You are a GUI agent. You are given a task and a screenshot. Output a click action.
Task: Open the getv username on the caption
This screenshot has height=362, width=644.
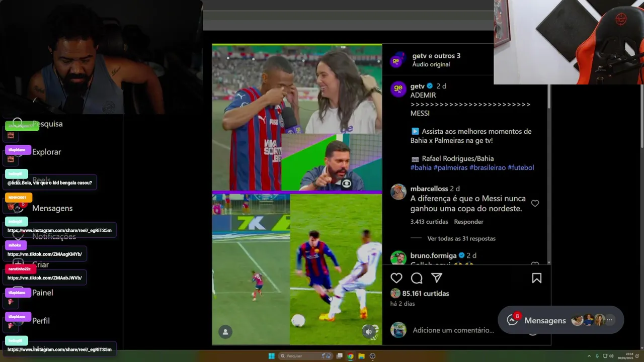pyautogui.click(x=418, y=86)
